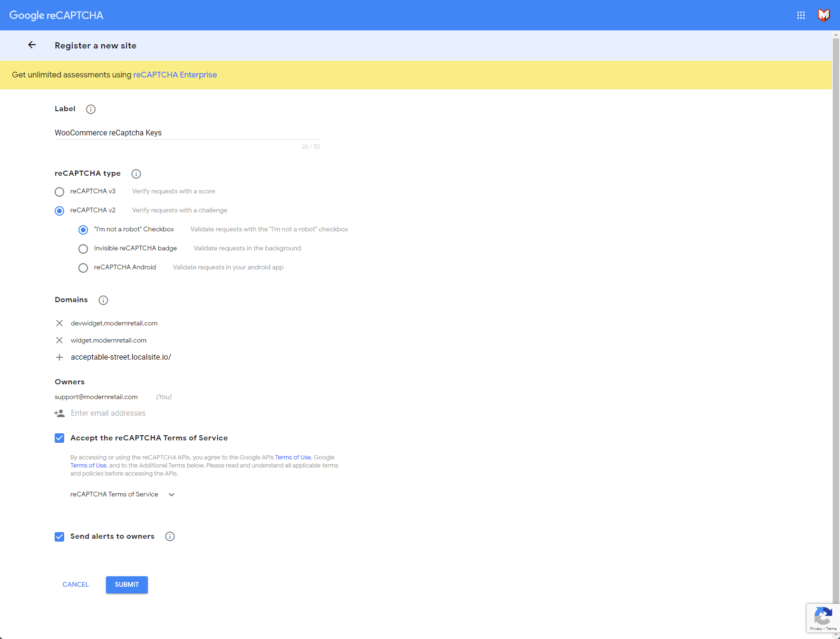Choose the "I'm not a robot" Checkbox option
This screenshot has width=840, height=639.
click(83, 230)
